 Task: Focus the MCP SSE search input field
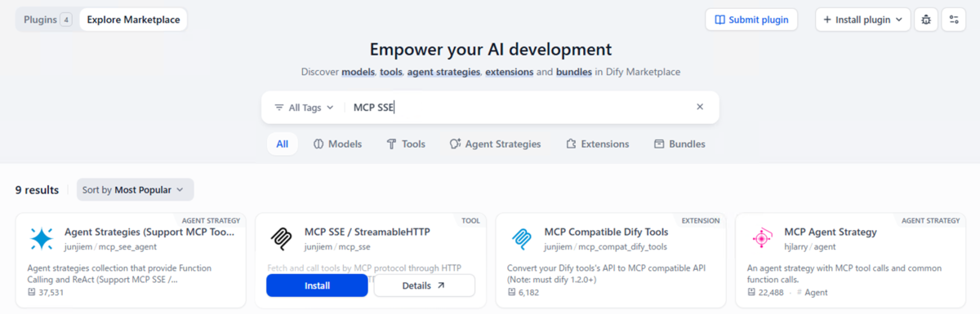coord(519,107)
